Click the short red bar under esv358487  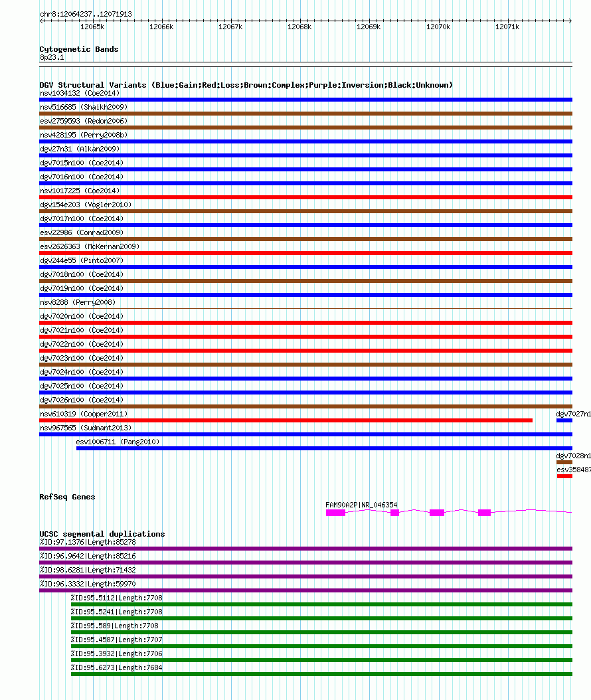click(x=564, y=476)
